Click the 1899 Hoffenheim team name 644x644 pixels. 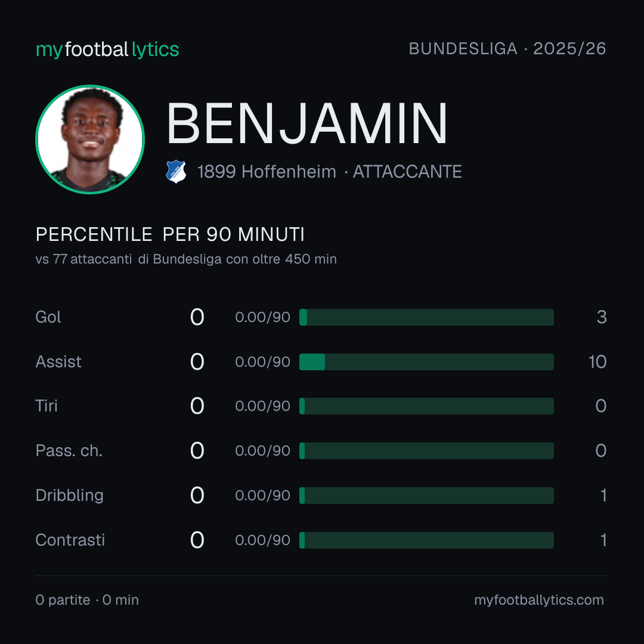click(267, 172)
